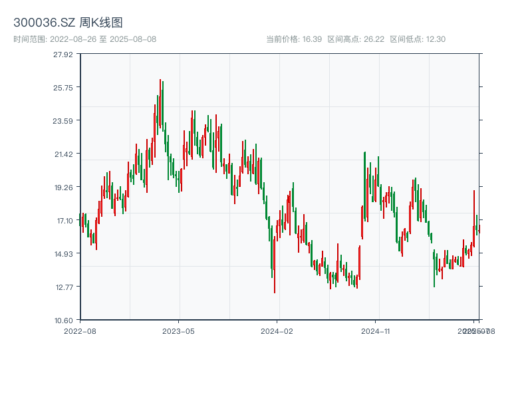Click the 23.59 y-axis price label
This screenshot has width=532, height=399.
[63, 120]
